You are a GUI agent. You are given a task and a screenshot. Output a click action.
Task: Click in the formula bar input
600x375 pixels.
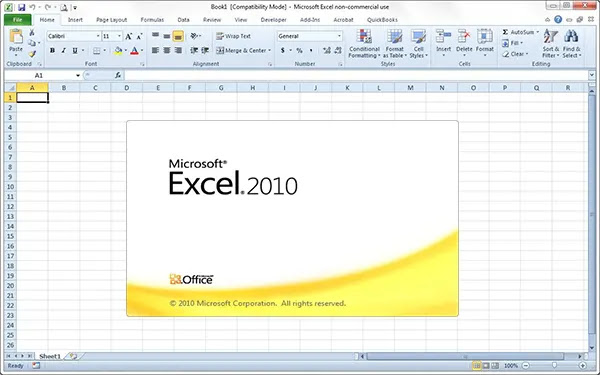(356, 75)
